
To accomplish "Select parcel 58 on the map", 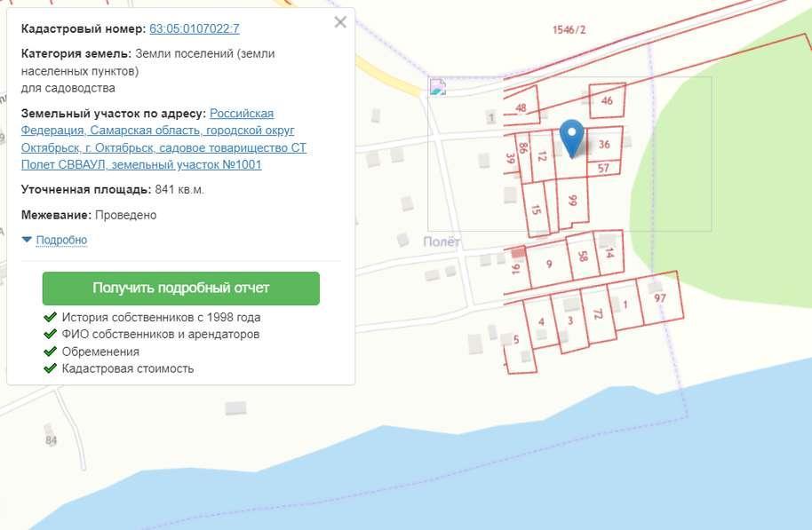I will coord(583,257).
